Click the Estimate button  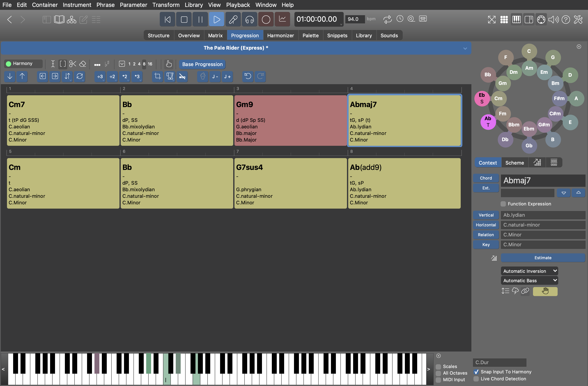pos(543,258)
